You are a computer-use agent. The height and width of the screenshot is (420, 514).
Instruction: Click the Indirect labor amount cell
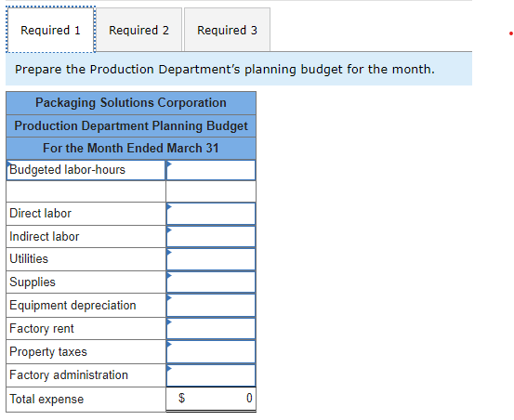211,237
